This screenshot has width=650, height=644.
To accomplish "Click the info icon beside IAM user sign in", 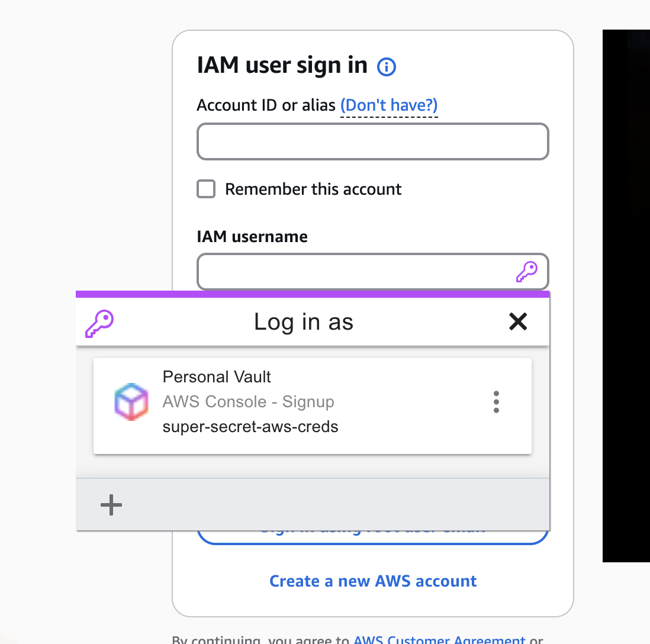I will coord(387,67).
